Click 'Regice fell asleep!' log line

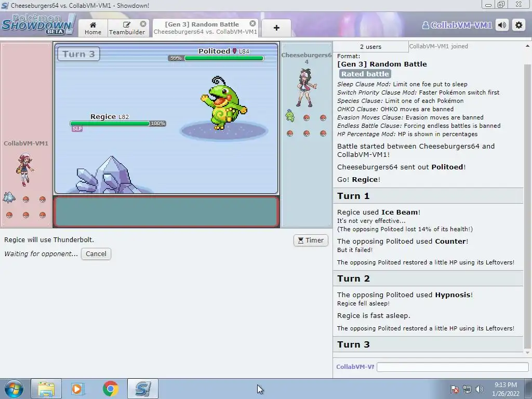[363, 303]
